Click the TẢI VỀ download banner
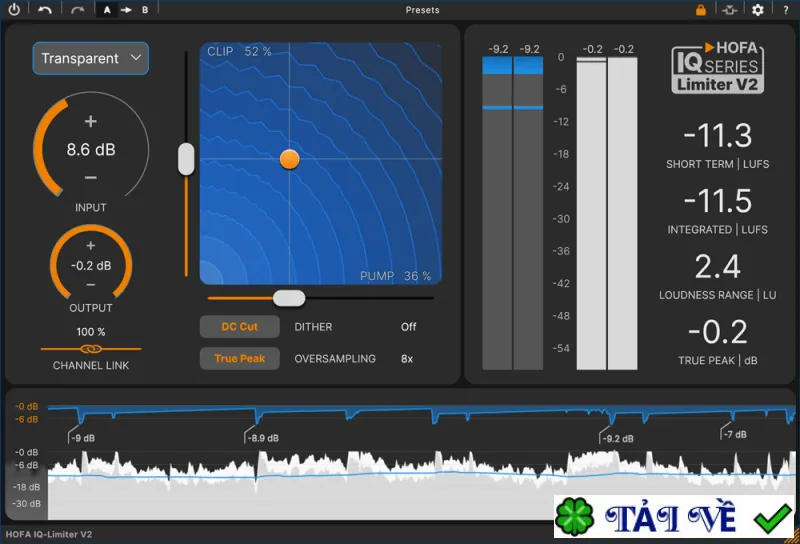 pos(674,516)
